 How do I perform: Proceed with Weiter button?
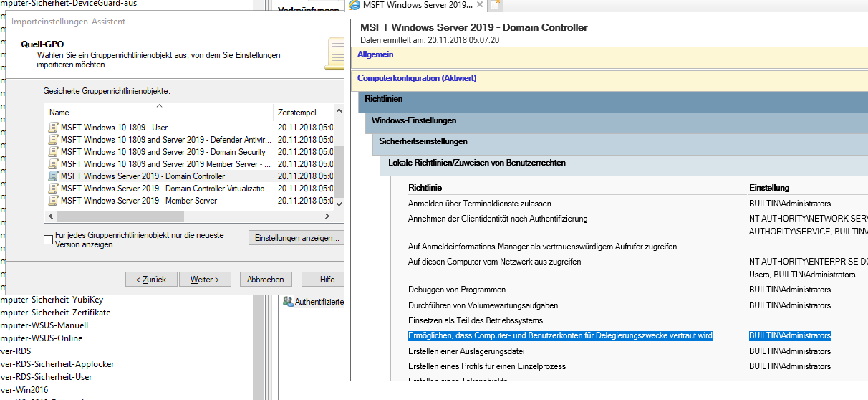point(205,280)
